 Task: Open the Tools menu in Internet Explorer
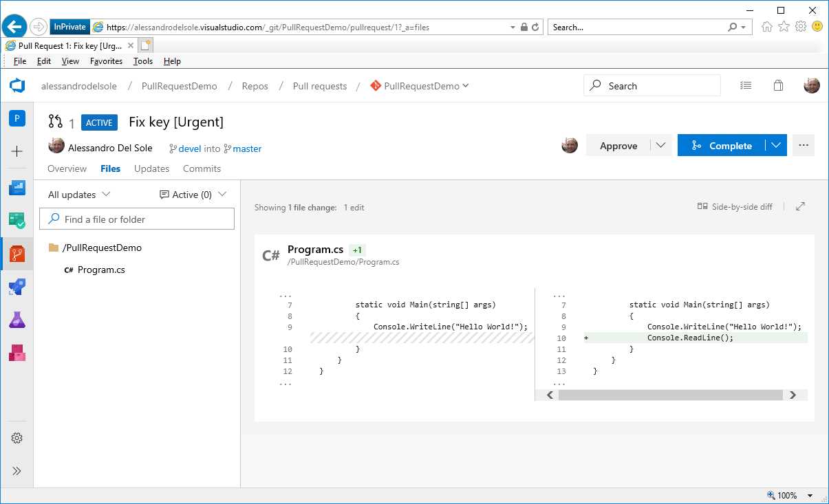[142, 61]
